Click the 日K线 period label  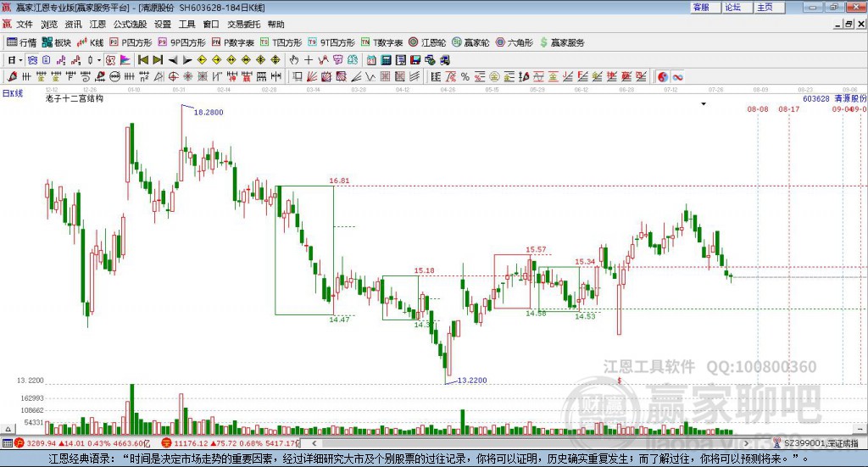click(x=12, y=93)
